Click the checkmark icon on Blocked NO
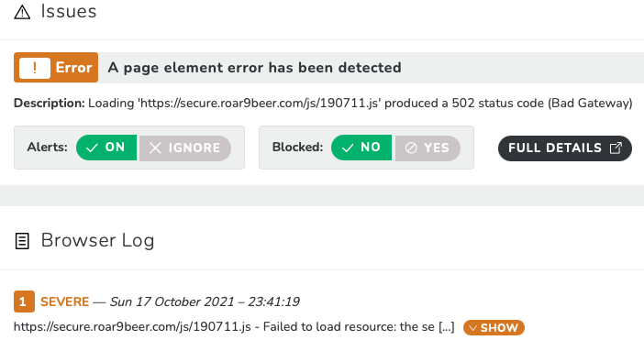Image resolution: width=644 pixels, height=351 pixels. [348, 148]
